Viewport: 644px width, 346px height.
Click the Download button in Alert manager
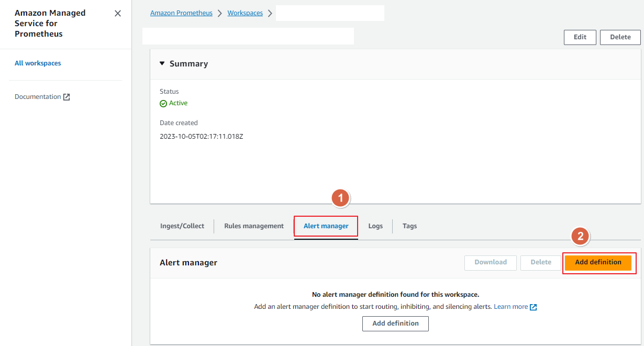(491, 262)
